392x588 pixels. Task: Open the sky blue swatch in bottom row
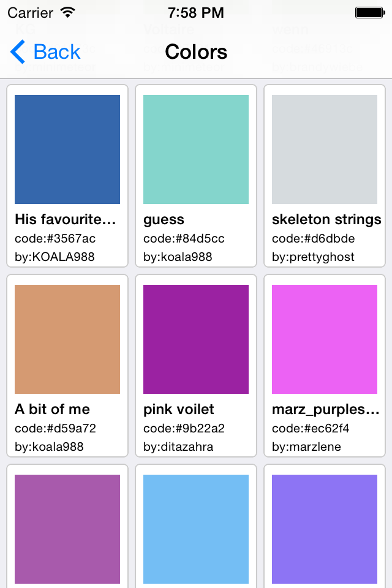click(196, 529)
